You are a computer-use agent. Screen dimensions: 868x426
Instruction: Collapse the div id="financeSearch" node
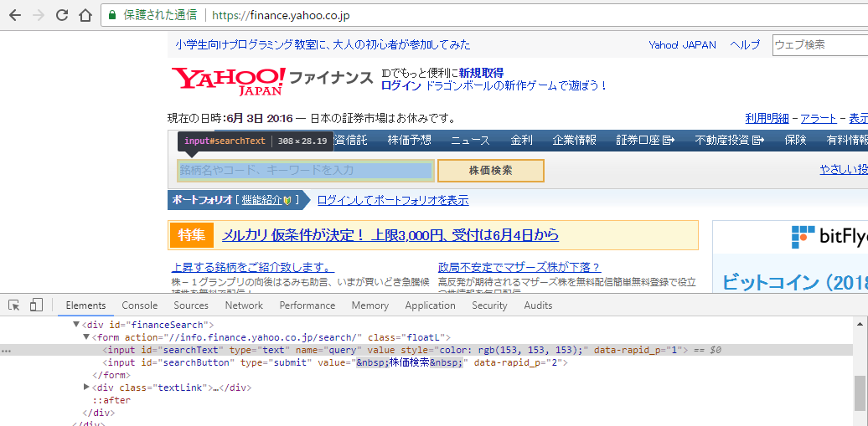pos(76,324)
